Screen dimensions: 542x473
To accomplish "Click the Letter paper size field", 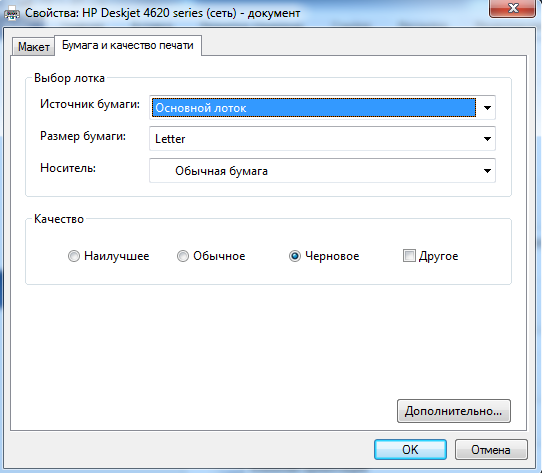I will coord(322,139).
